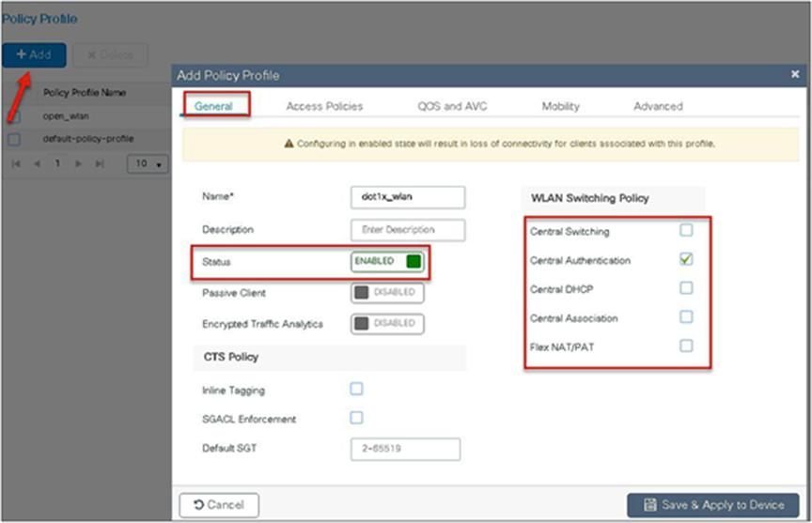Uncheck the Central Authentication checkbox

pyautogui.click(x=686, y=258)
